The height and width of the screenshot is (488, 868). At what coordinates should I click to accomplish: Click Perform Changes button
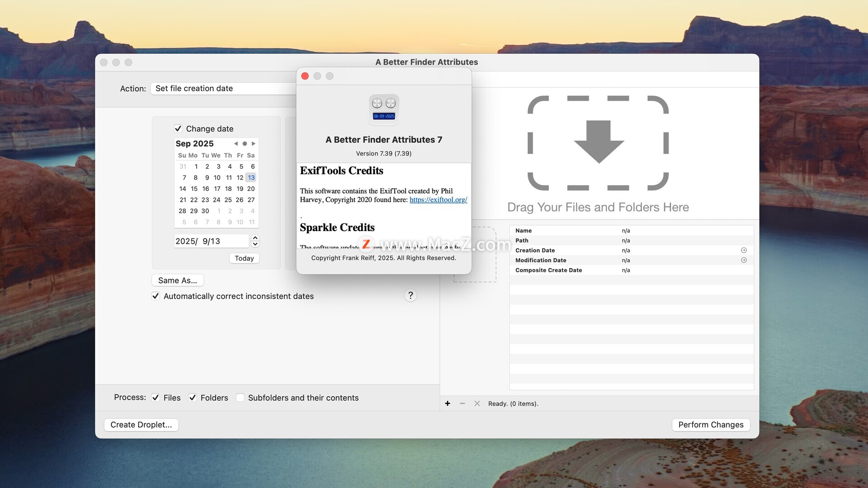[711, 425]
